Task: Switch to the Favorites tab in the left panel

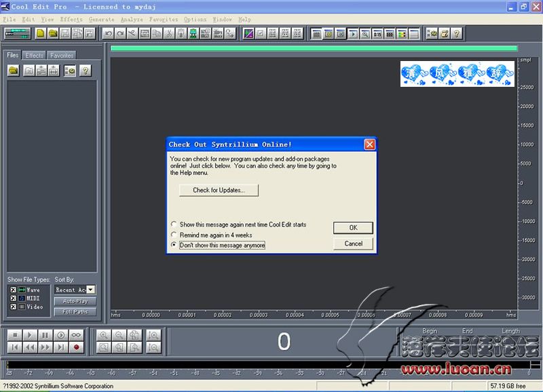Action: click(x=62, y=56)
